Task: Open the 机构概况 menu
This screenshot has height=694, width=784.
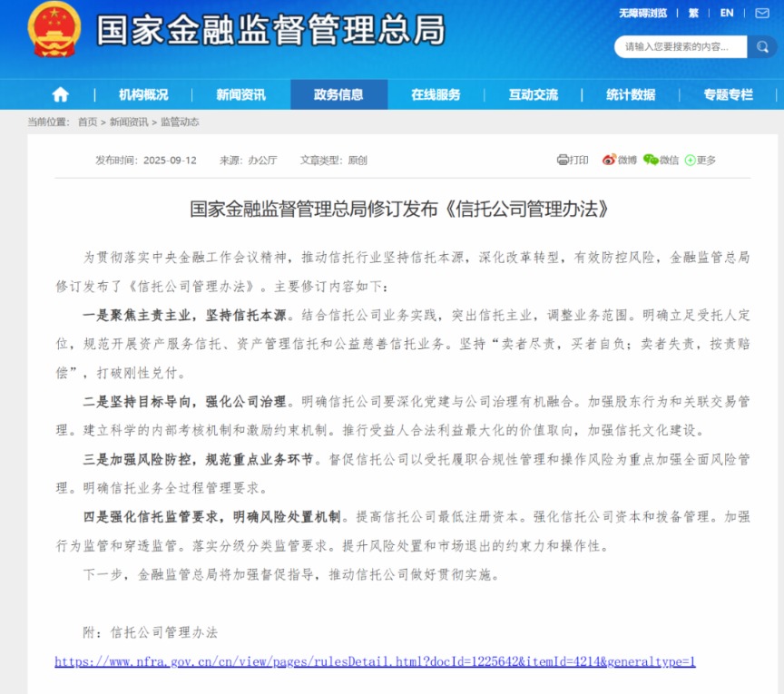Action: click(143, 94)
